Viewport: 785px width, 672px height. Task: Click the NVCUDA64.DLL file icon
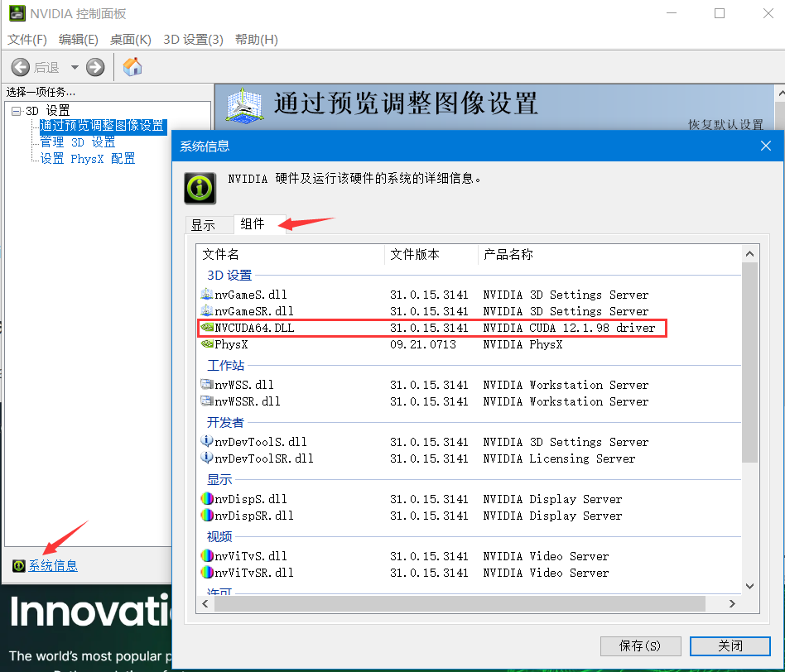pyautogui.click(x=207, y=327)
